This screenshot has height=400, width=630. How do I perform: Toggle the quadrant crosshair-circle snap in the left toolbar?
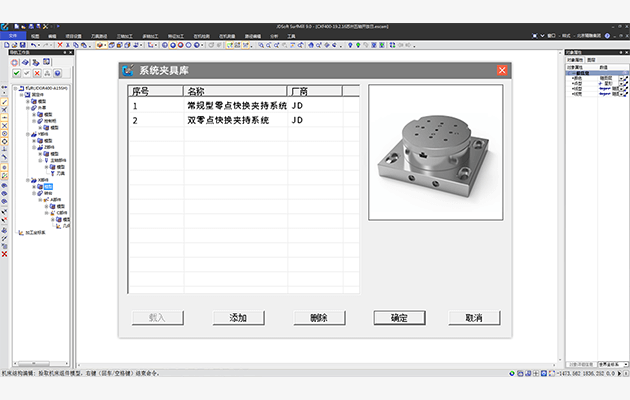[4, 141]
